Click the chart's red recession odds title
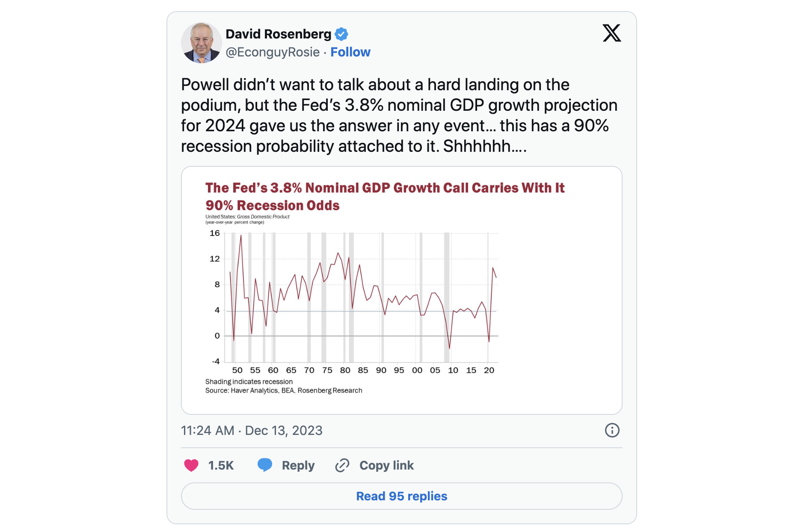Screen dimensions: 795x532 pyautogui.click(x=384, y=196)
